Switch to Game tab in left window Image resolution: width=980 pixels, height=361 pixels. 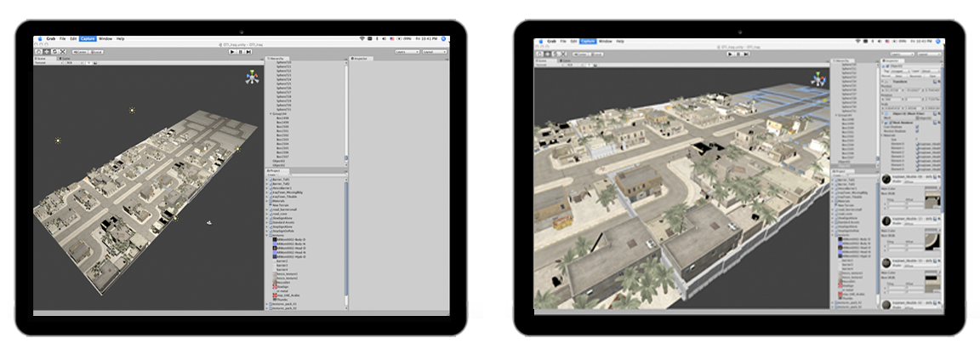[65, 58]
